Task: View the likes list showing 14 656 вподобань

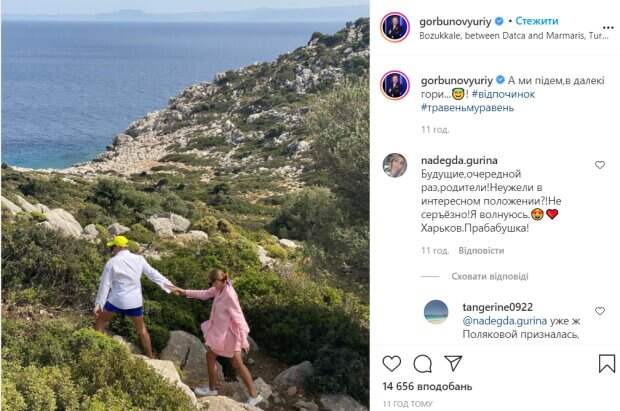Action: click(427, 386)
